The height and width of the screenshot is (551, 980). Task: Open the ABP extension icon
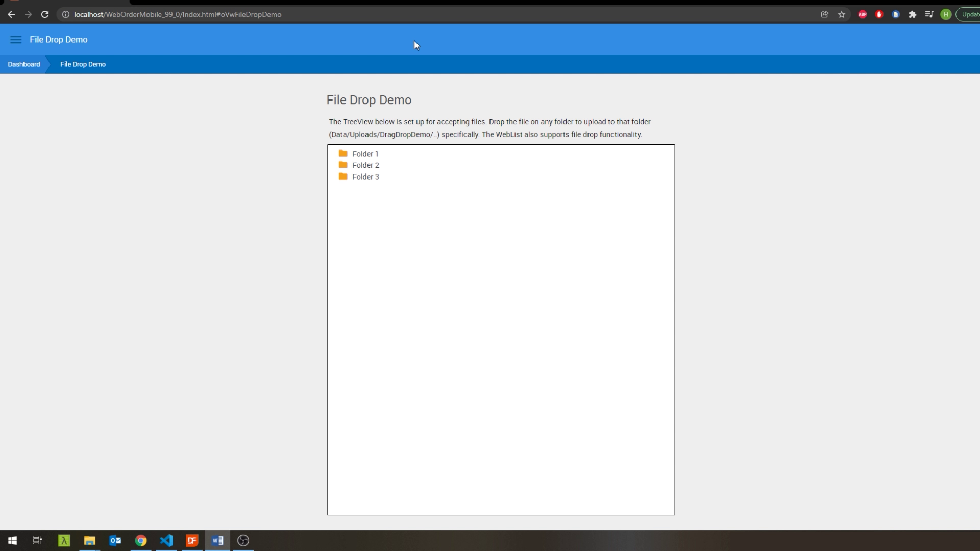(x=862, y=14)
